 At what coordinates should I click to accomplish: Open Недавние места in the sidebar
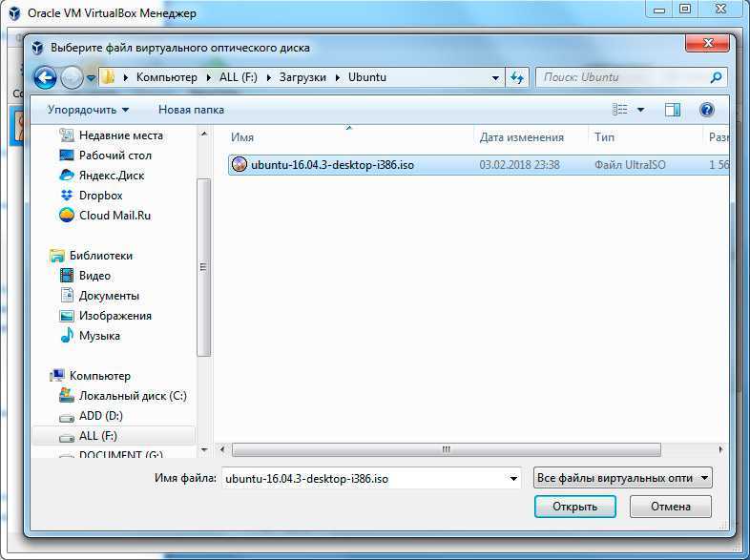tap(120, 135)
